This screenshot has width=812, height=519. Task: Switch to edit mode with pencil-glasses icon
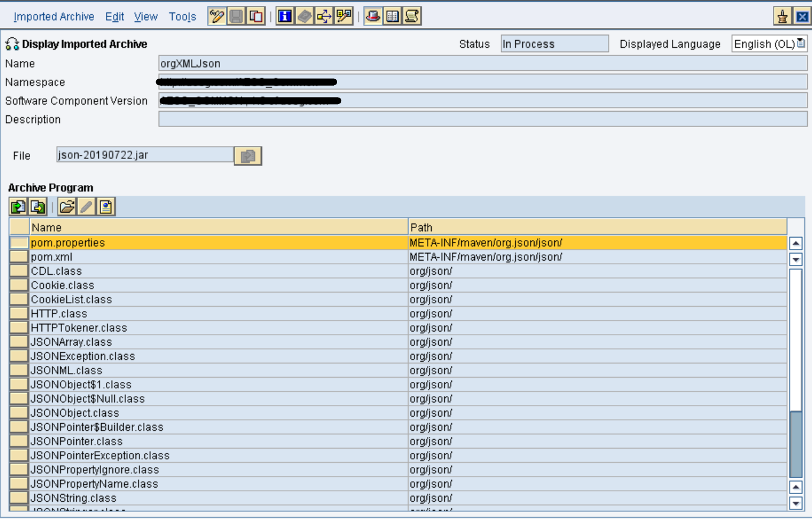tap(216, 16)
